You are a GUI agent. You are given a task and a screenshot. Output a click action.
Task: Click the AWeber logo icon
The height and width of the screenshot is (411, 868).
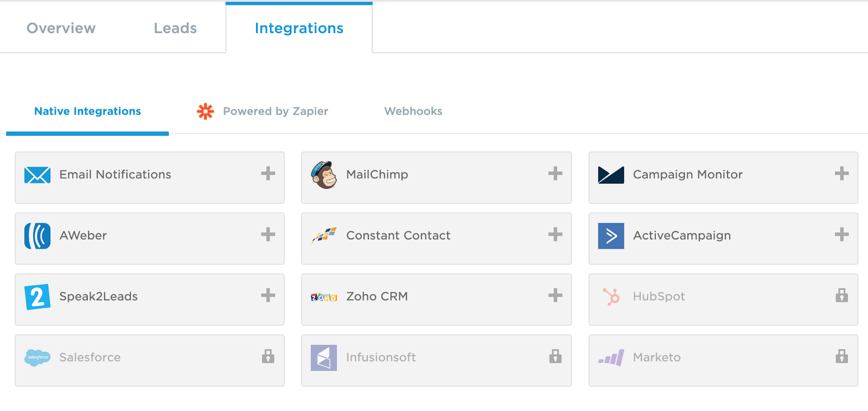tap(37, 236)
